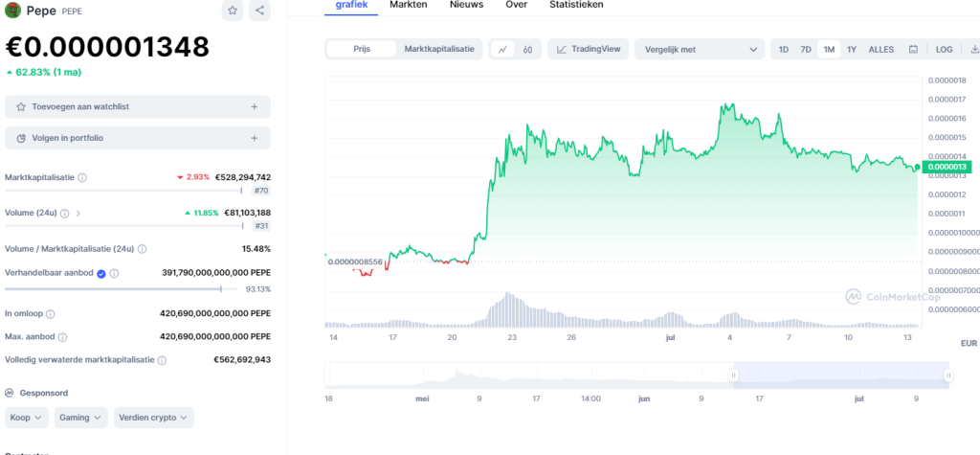Toggle the LOG scale option
This screenshot has height=455, width=980.
944,50
